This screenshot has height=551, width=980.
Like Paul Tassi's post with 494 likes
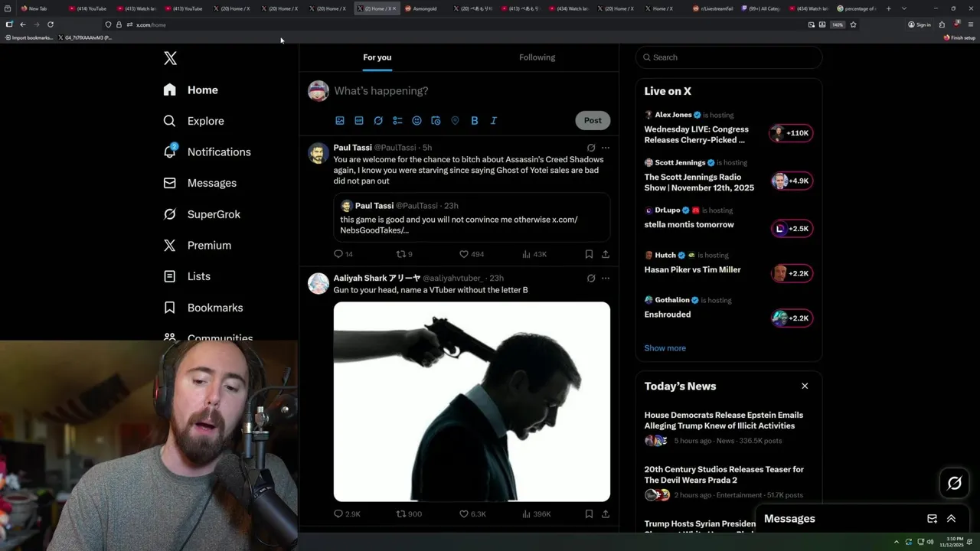472,254
